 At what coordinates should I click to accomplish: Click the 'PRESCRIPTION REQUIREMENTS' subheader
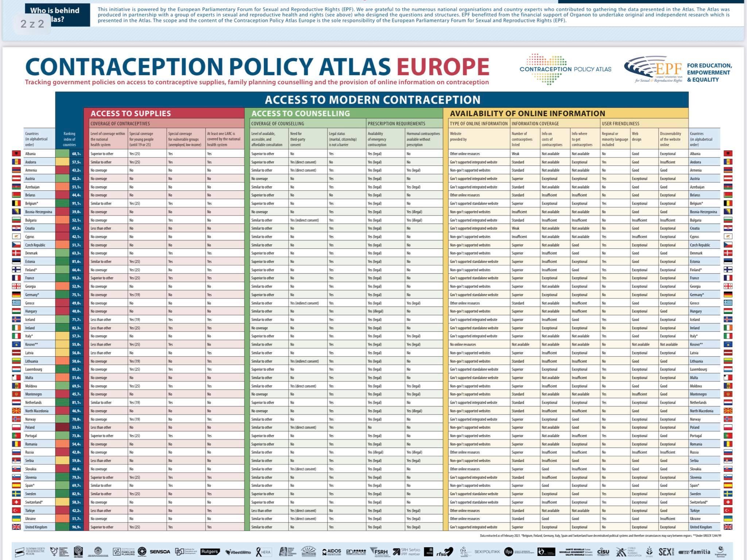point(405,124)
